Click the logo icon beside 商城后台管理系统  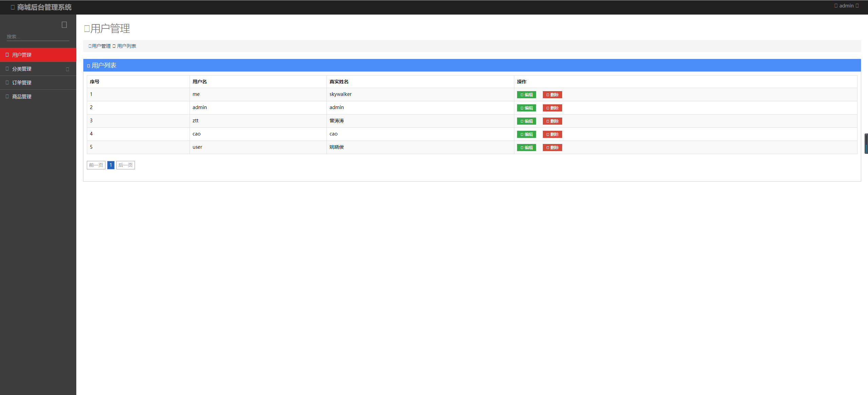click(13, 7)
